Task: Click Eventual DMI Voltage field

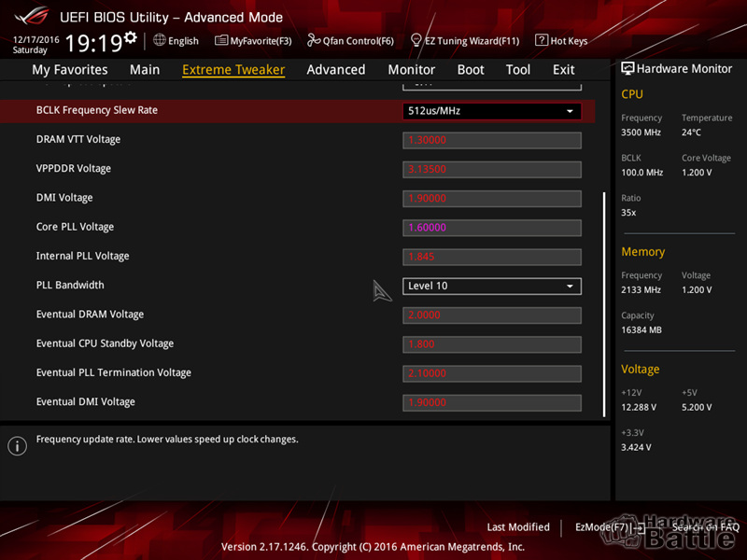Action: 492,403
